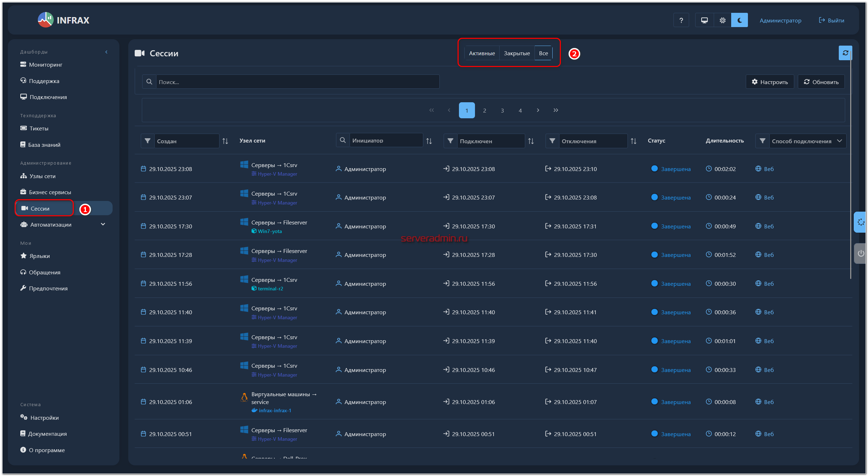Click the blue refresh icon top right
This screenshot has height=476, width=868.
[x=845, y=53]
